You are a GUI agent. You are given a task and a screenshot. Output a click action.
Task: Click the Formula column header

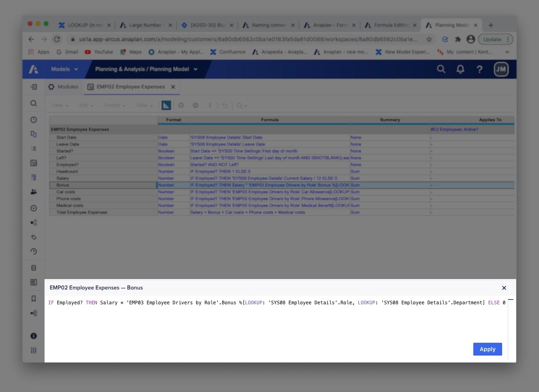[269, 120]
